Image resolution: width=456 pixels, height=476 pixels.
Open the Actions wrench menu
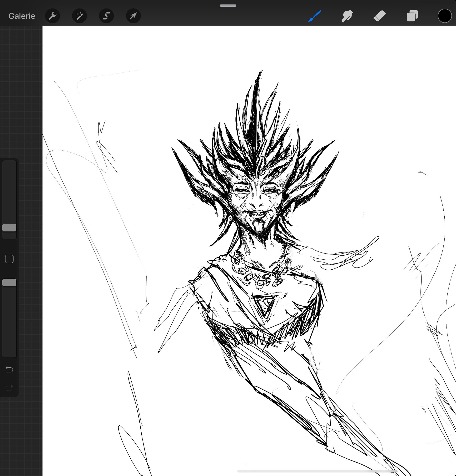(x=52, y=16)
